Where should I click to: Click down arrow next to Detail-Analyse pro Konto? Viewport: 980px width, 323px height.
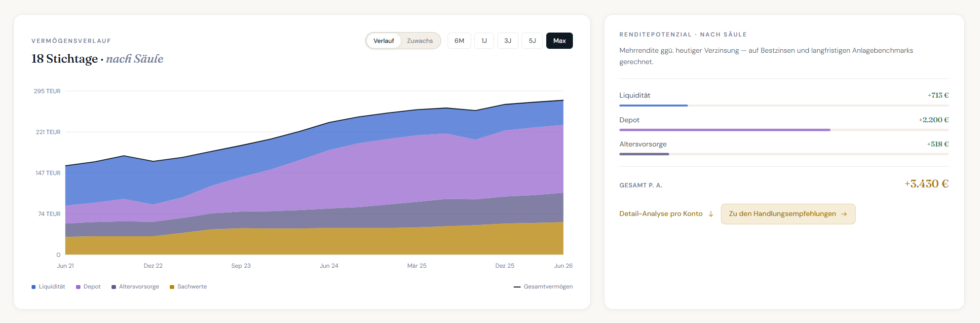click(x=711, y=214)
